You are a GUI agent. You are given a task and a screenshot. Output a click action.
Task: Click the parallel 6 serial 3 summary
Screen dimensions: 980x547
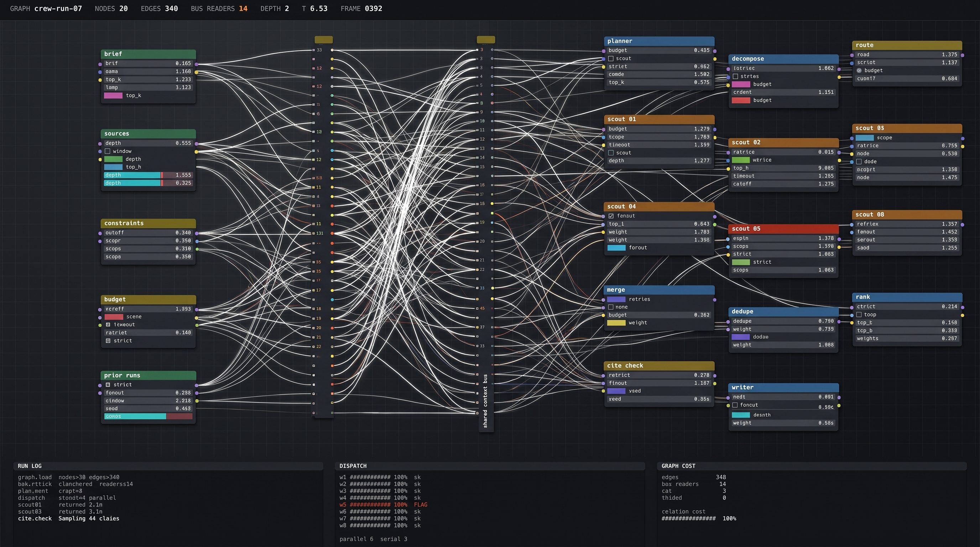[373, 539]
